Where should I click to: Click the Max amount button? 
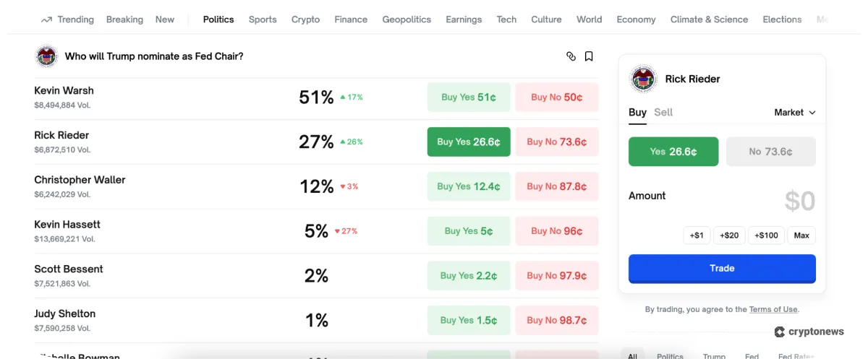tap(801, 235)
